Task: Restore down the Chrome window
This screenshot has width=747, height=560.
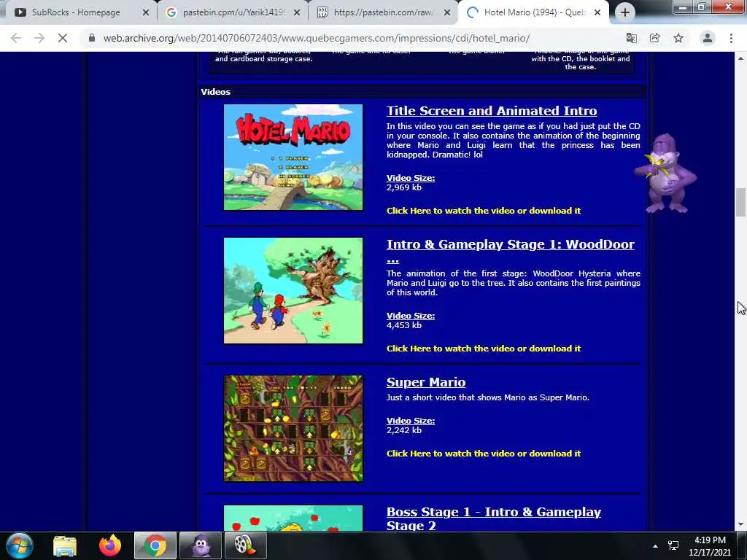Action: pyautogui.click(x=701, y=6)
